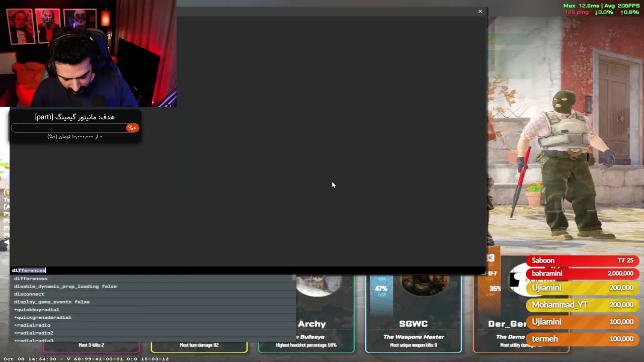Click the donation goal progress bar
Screen dimensions: 644x362
pos(75,128)
